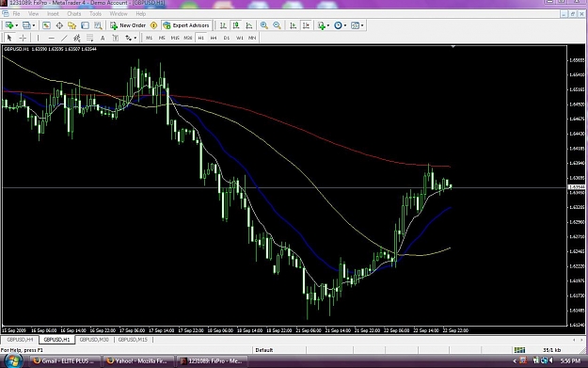Image resolution: width=588 pixels, height=368 pixels.
Task: Toggle the Expert Advisors button
Action: click(x=186, y=25)
